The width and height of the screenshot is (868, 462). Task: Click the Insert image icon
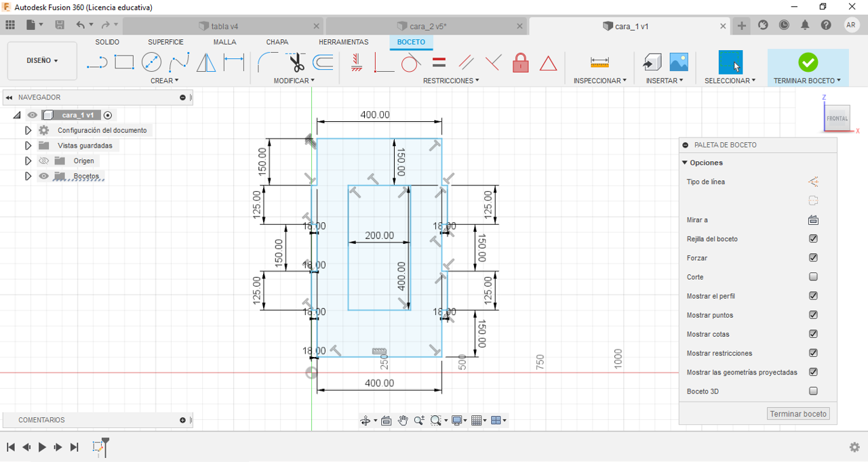pyautogui.click(x=679, y=62)
